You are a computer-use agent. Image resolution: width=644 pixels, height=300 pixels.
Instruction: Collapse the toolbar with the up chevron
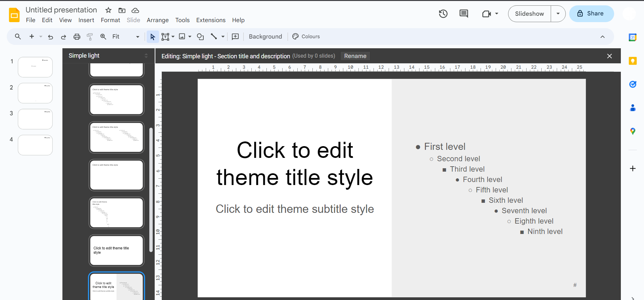602,37
